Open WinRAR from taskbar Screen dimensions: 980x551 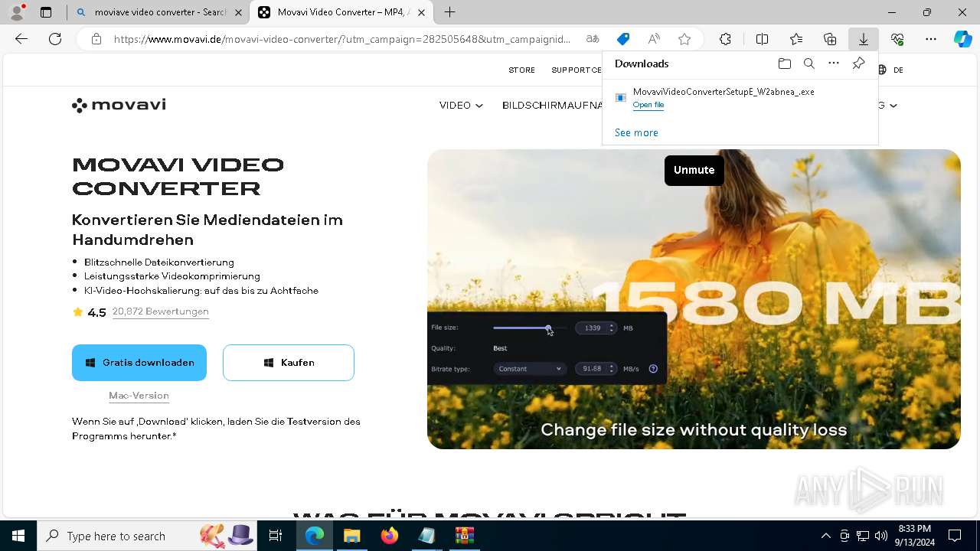pos(465,536)
